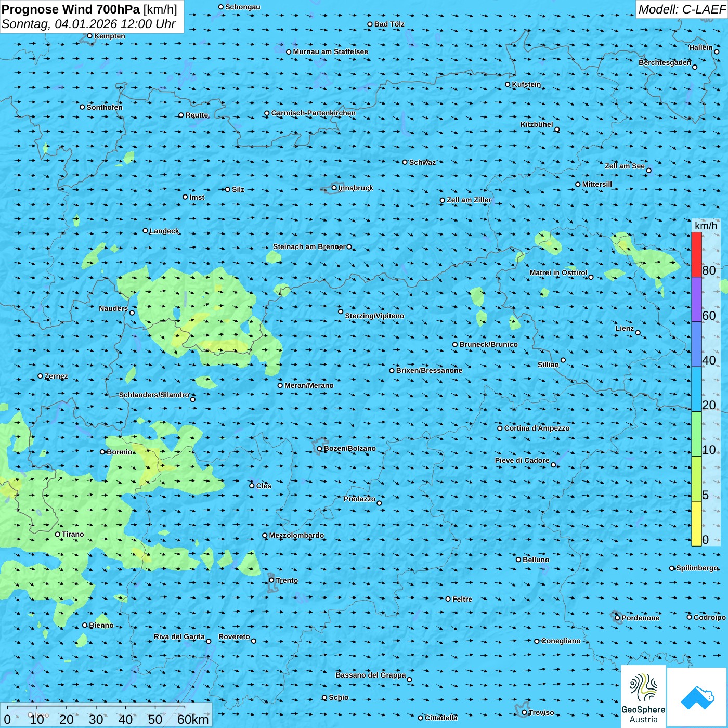The height and width of the screenshot is (728, 728).
Task: Click the 'Modell: C-LAEF' label
Action: coord(682,9)
